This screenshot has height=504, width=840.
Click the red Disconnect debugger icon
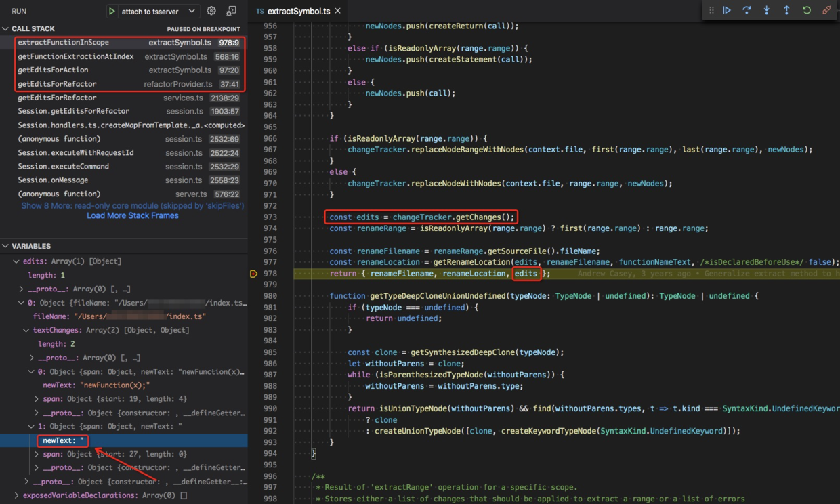[826, 10]
